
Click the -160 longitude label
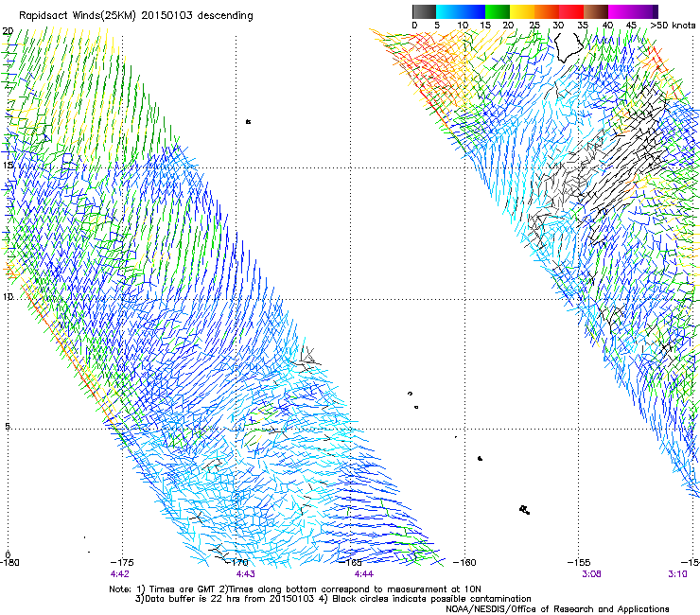tap(464, 562)
